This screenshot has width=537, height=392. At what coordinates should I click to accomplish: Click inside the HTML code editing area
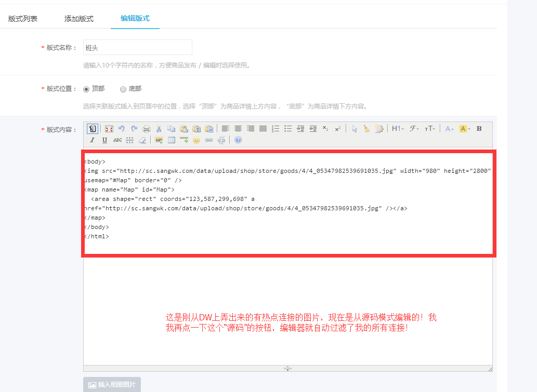[x=288, y=256]
